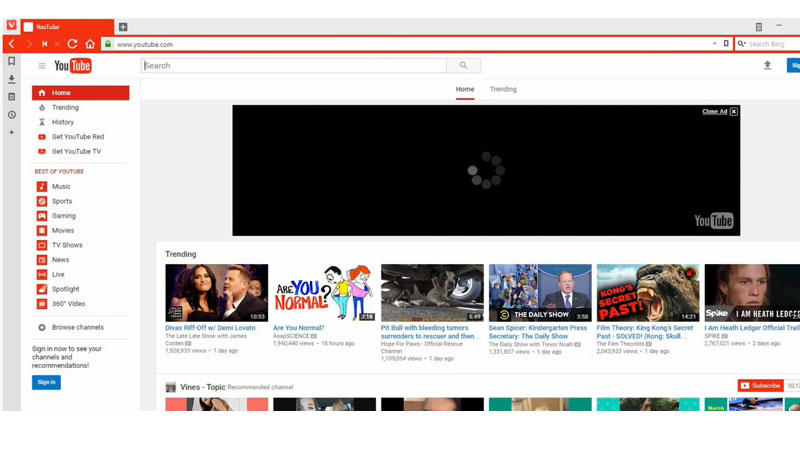Viewport: 800px width, 450px height.
Task: Open Film Theory King Kong thumbnail
Action: tap(648, 293)
